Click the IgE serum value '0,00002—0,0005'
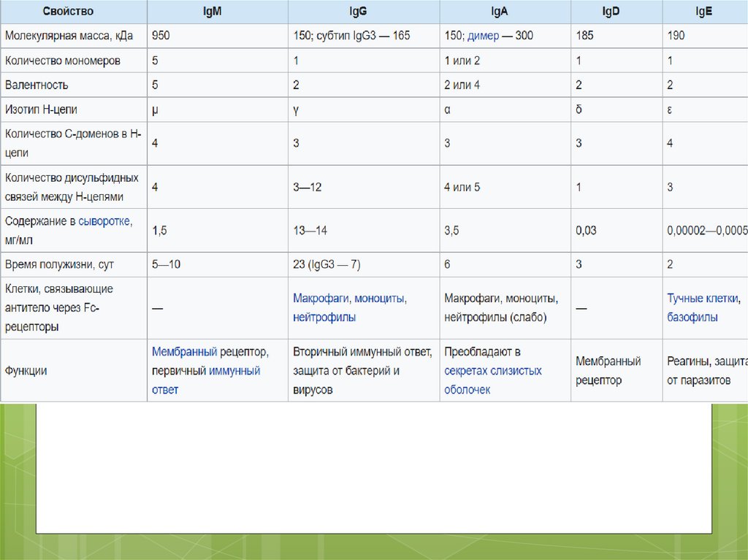Screen dimensions: 748x560 [707, 231]
